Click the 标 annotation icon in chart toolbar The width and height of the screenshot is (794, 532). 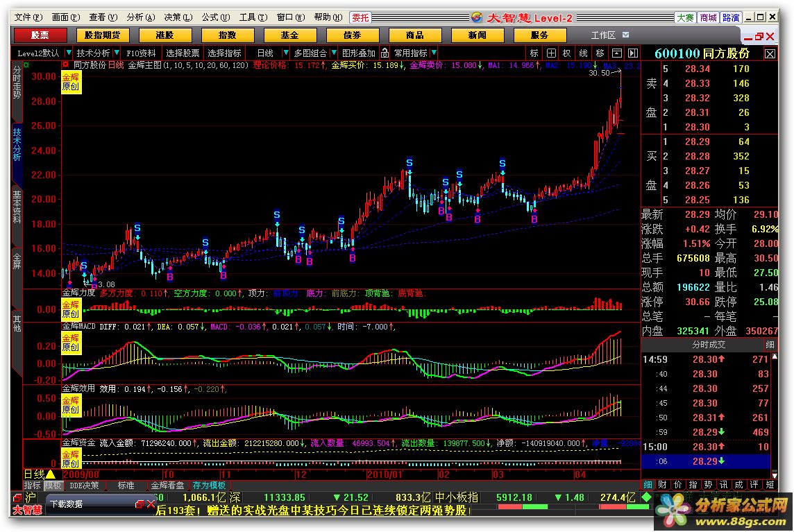534,53
